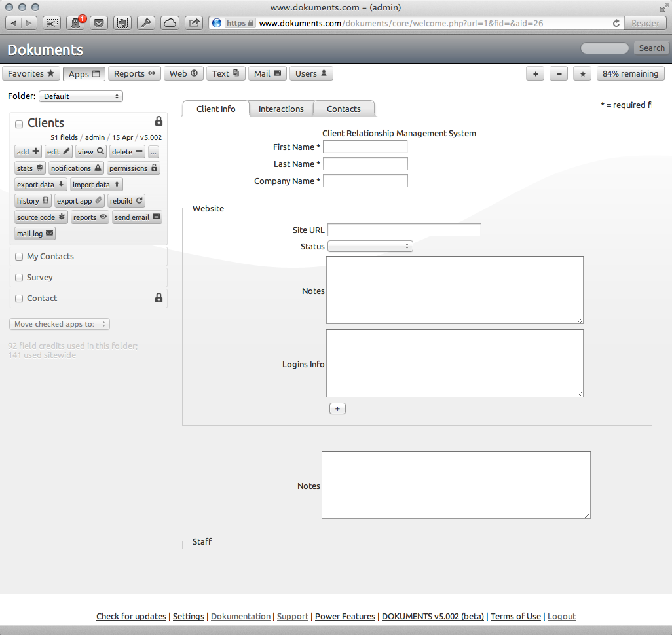
Task: Select the Client Info tab
Action: pos(216,109)
